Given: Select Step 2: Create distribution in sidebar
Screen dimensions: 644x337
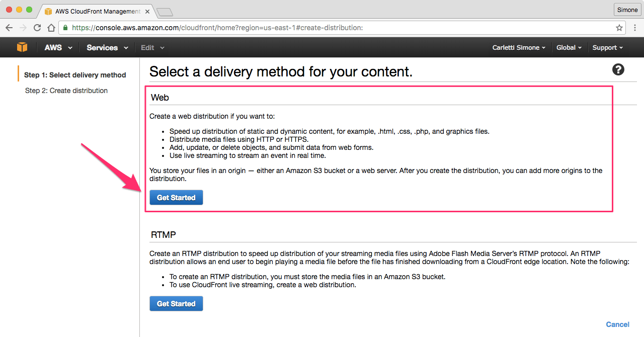Looking at the screenshot, I should click(x=66, y=91).
